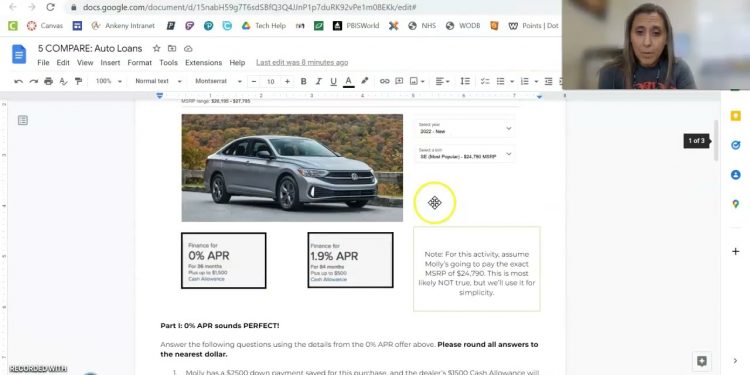Image resolution: width=750 pixels, height=375 pixels.
Task: Click the Print icon
Action: click(x=48, y=81)
